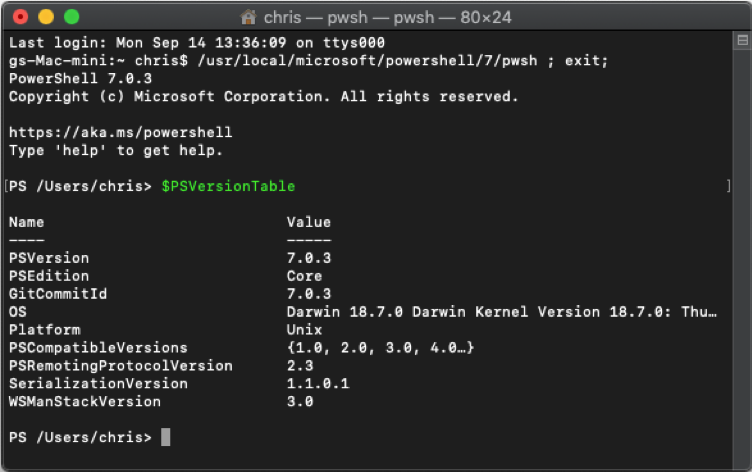752x472 pixels.
Task: Click the home folder icon in title bar
Action: coord(248,17)
